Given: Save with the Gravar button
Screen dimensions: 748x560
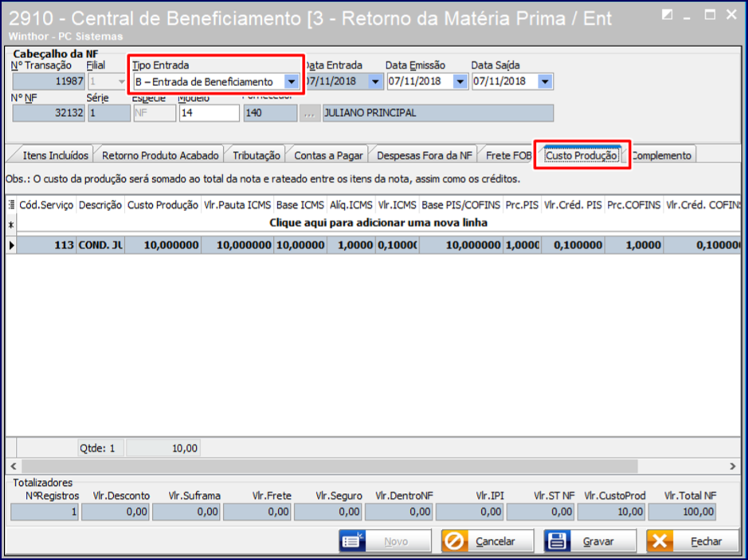Looking at the screenshot, I should (590, 542).
